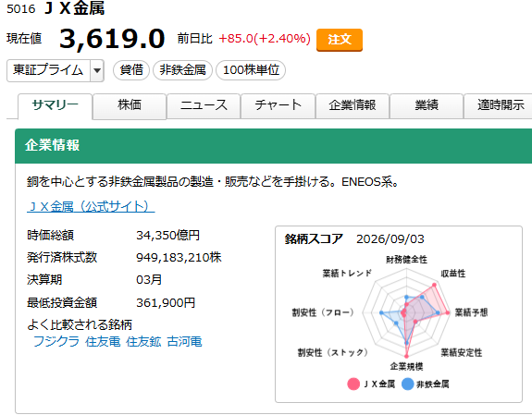Click the market cap value 34,350億円
The image size is (532, 415).
pyautogui.click(x=168, y=235)
